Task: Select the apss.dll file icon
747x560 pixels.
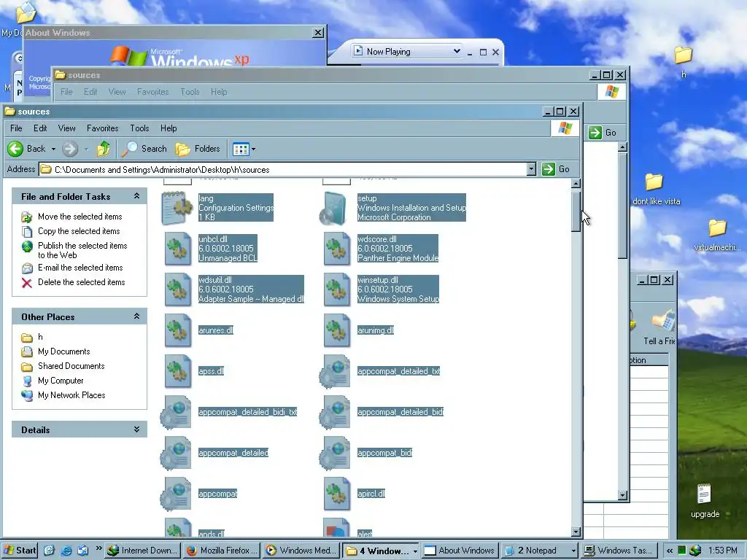Action: tap(178, 371)
